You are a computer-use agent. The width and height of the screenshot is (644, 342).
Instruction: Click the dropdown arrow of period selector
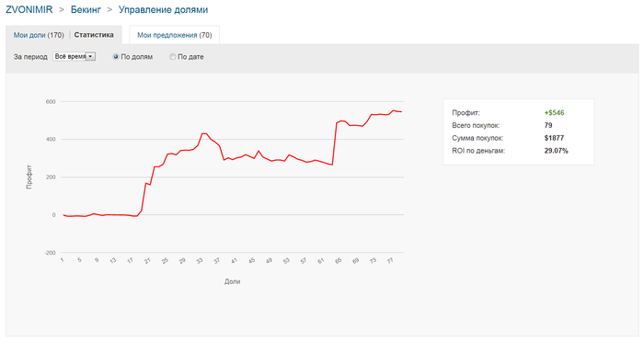(x=91, y=57)
